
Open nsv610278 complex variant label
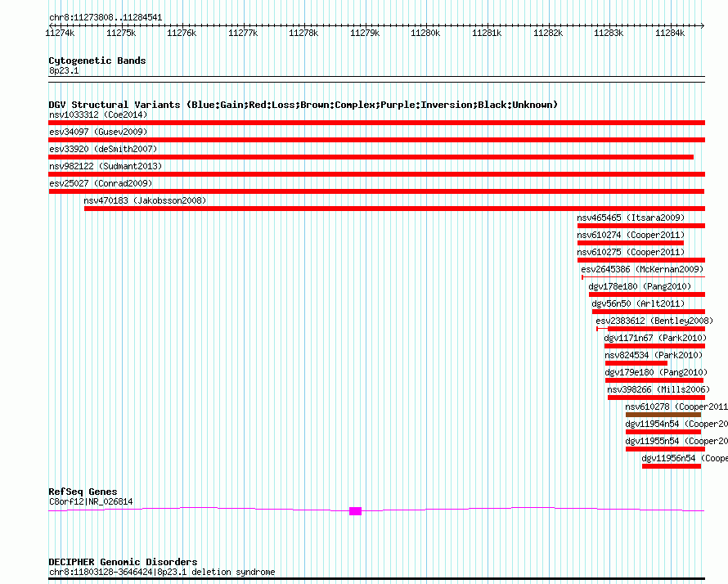click(676, 407)
